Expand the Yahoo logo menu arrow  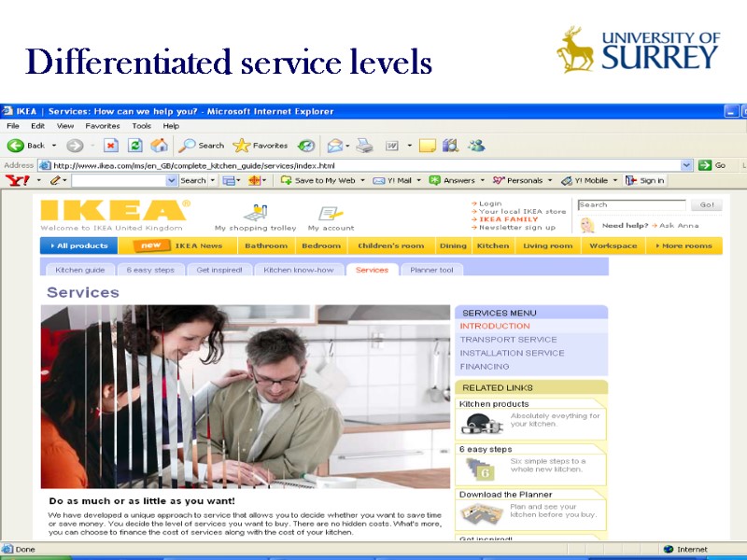coord(38,180)
